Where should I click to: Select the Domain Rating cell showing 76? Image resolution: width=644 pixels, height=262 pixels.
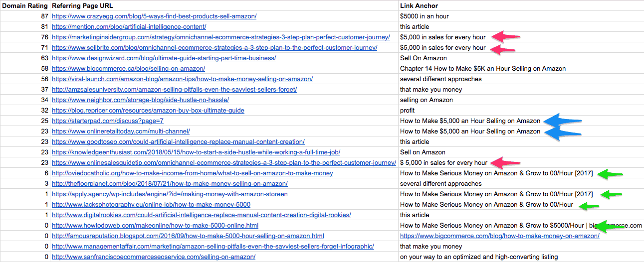pyautogui.click(x=24, y=37)
